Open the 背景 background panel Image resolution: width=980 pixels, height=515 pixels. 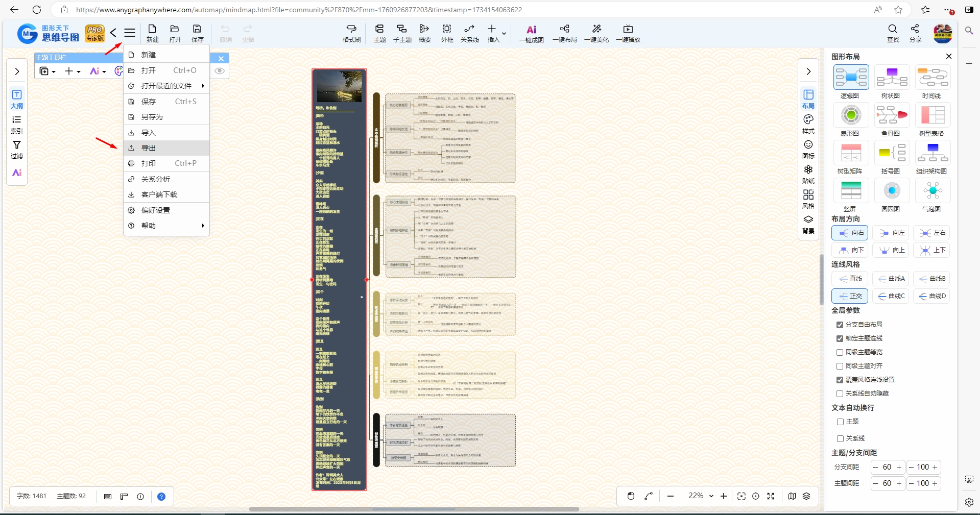808,224
